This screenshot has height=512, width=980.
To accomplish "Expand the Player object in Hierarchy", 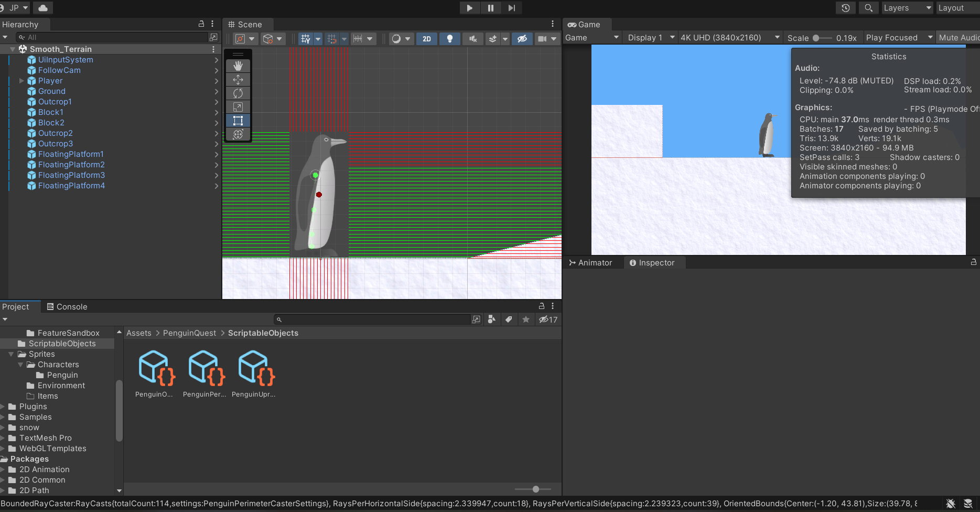I will (21, 81).
